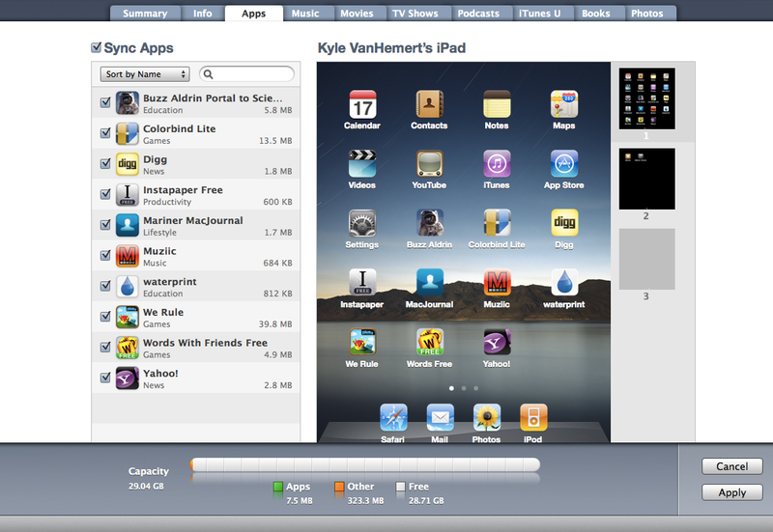Uncheck Colorbind Lite in the app list

tap(105, 133)
